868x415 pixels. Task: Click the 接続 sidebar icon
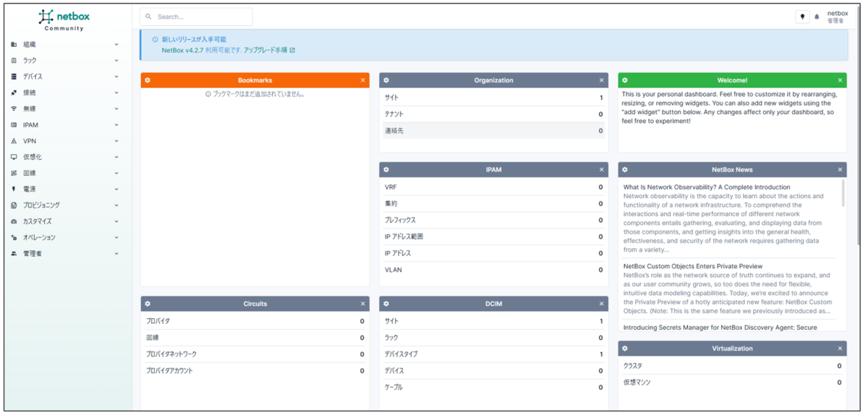click(x=14, y=93)
